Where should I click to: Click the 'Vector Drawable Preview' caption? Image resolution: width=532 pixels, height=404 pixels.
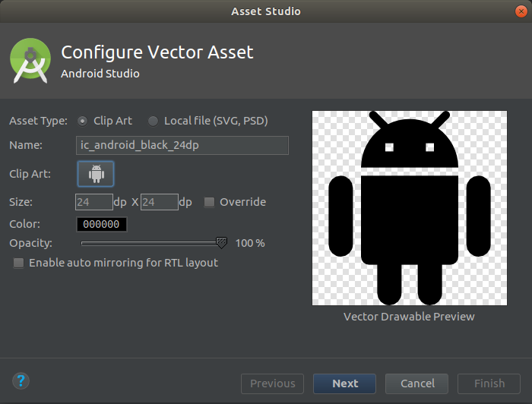(x=409, y=317)
